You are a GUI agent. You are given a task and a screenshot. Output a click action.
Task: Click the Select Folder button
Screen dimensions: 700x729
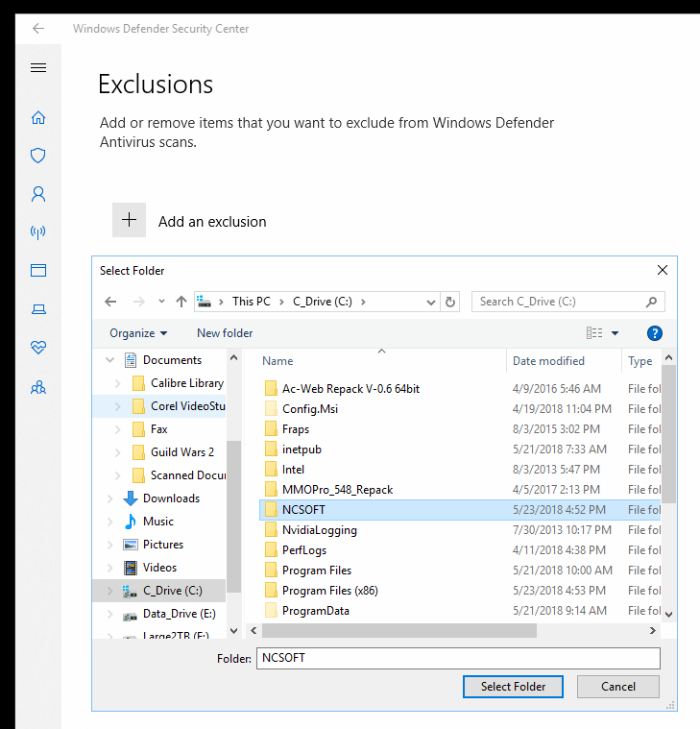[x=513, y=687]
